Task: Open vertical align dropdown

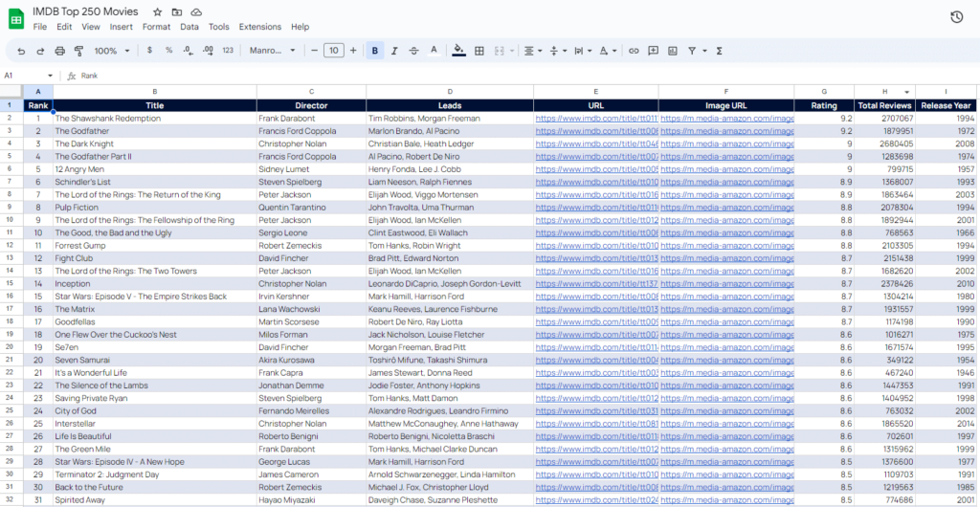Action: tap(558, 51)
